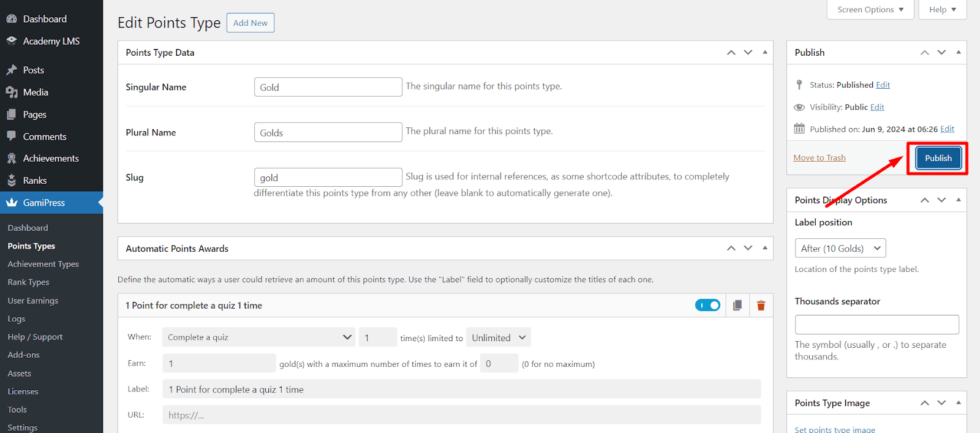
Task: Click the duplicate icon on the points award row
Action: click(737, 306)
